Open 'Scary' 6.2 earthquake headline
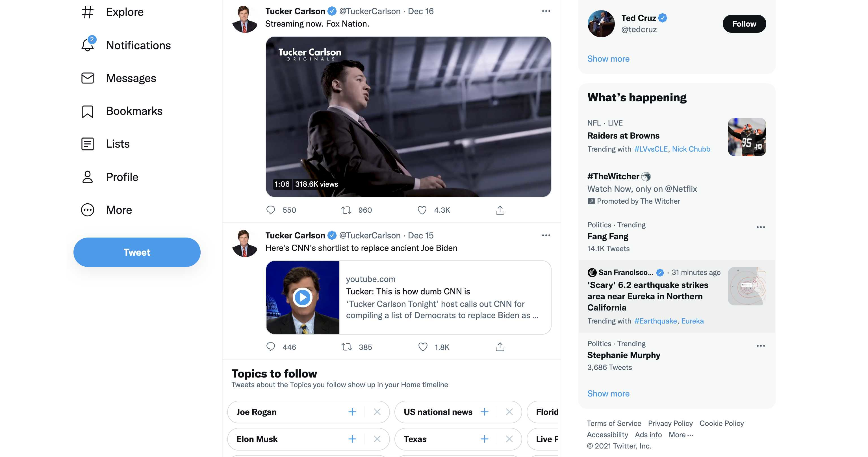868x457 pixels. pyautogui.click(x=648, y=296)
